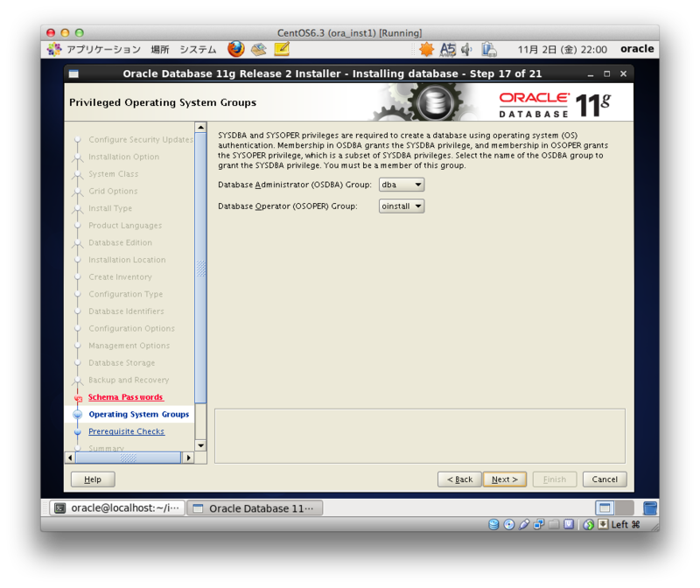
Task: Click the installer window menu icon
Action: point(73,73)
